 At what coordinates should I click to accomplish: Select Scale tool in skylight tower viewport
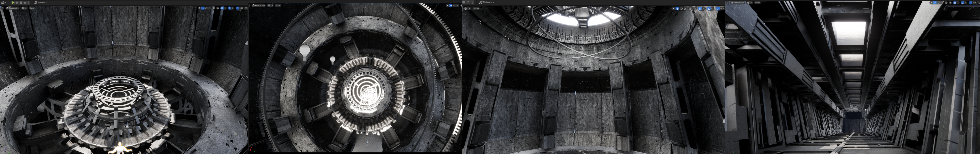[685, 8]
